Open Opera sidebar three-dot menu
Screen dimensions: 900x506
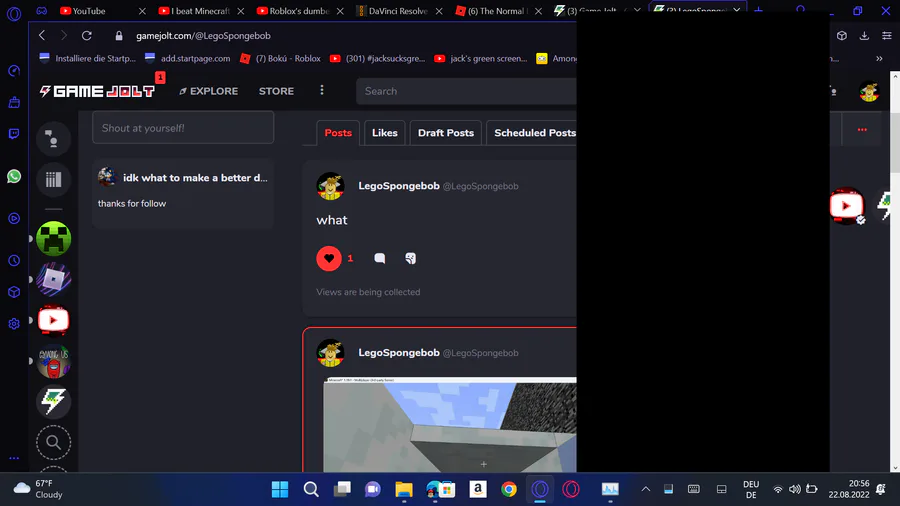tap(14, 458)
